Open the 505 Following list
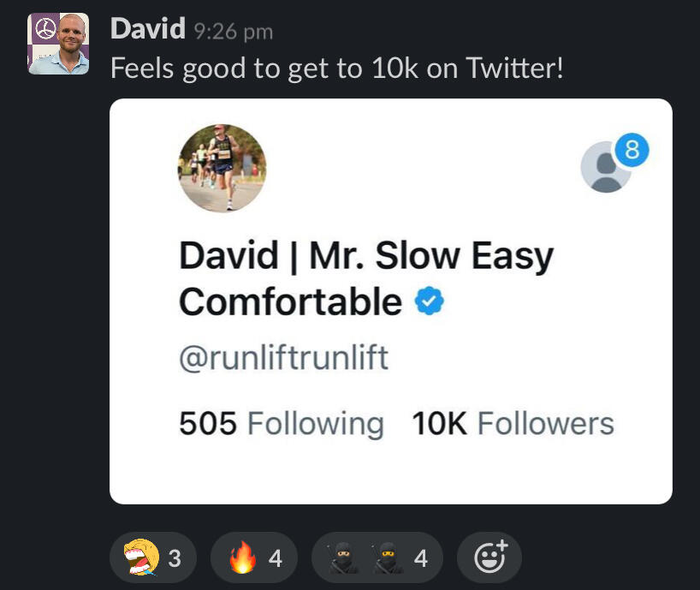The width and height of the screenshot is (700, 590). click(x=281, y=424)
